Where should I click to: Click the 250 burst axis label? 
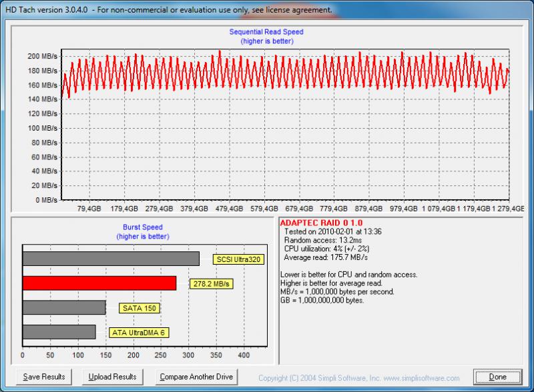[x=160, y=355]
